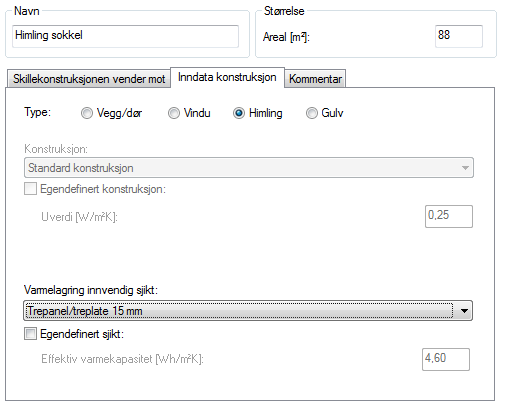Image resolution: width=506 pixels, height=410 pixels.
Task: Enable the Egendefinert sjikt checkbox
Action: (30, 334)
